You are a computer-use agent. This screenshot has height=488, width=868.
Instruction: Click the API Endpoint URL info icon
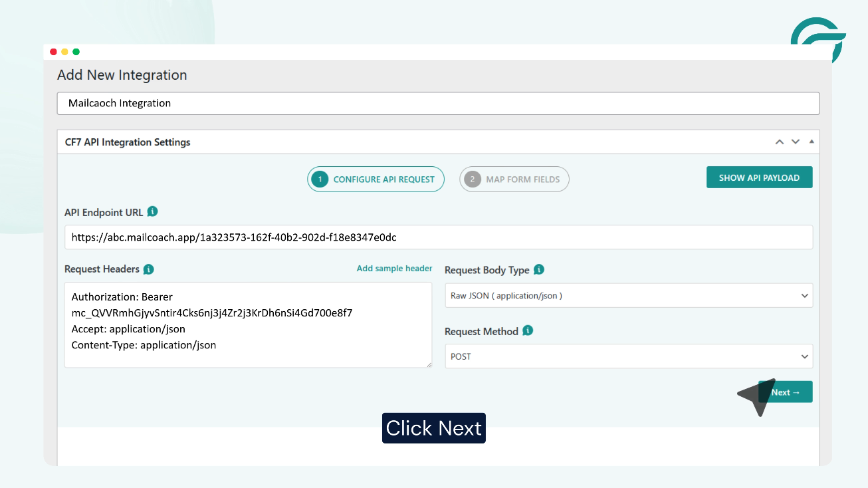tap(152, 211)
